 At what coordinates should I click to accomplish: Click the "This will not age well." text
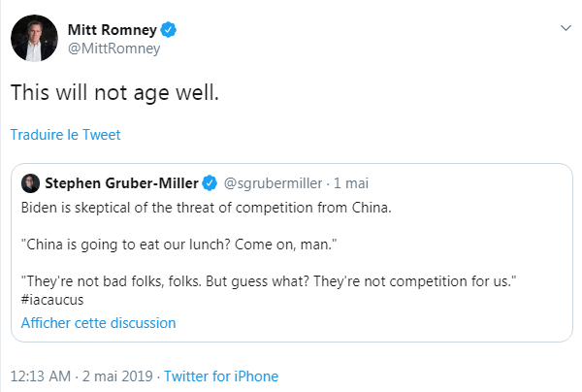click(114, 93)
